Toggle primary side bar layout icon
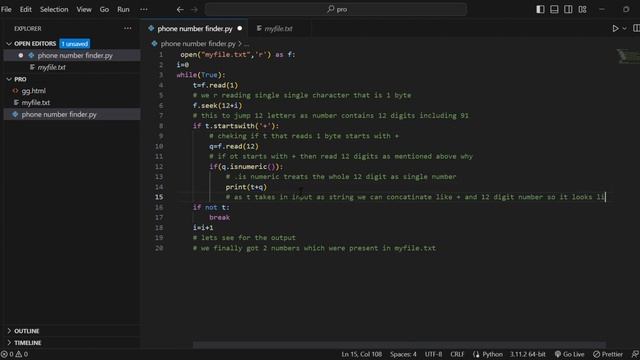Viewport: 640px width, 360px height. [x=540, y=9]
